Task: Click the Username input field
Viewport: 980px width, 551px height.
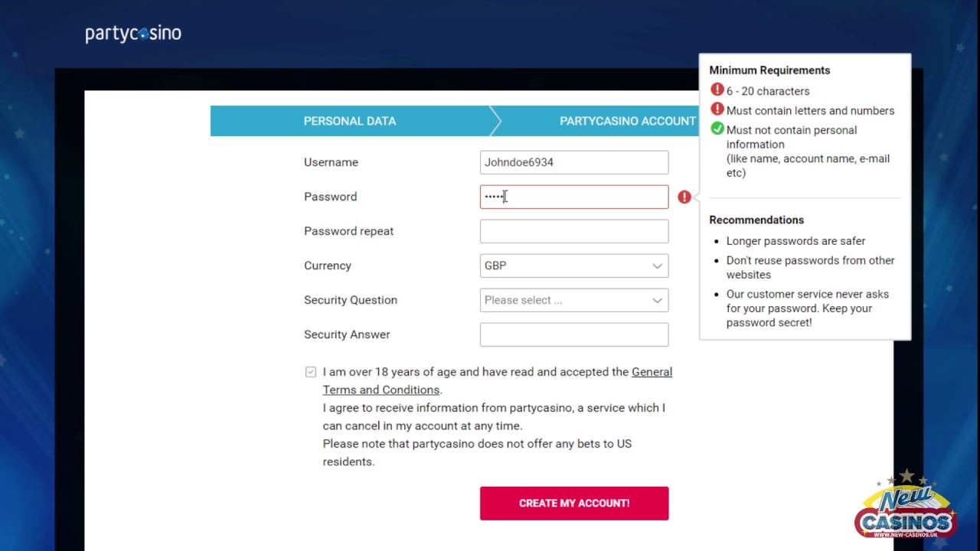Action: 573,162
